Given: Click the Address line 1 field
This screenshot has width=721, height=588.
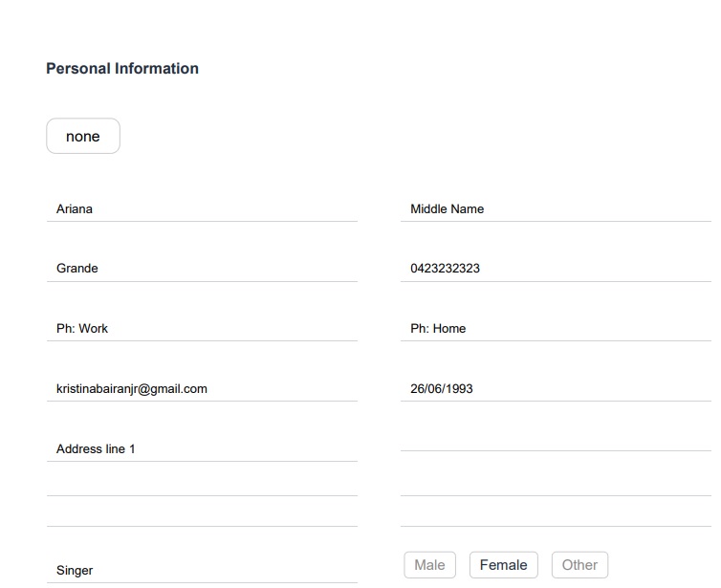Looking at the screenshot, I should [x=201, y=448].
